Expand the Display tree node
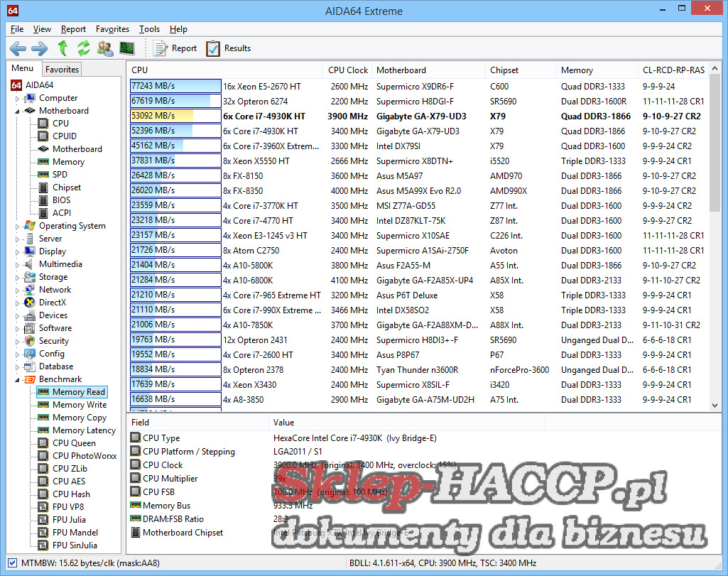This screenshot has width=728, height=576. click(x=17, y=252)
